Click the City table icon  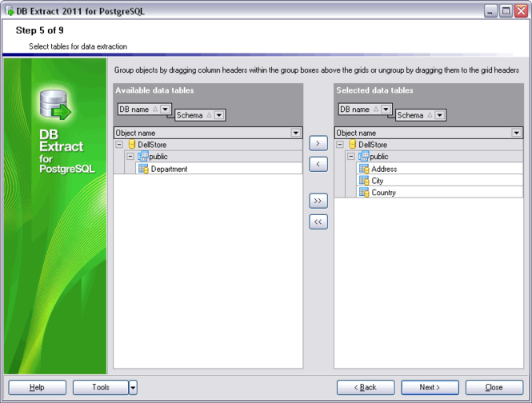(x=364, y=181)
